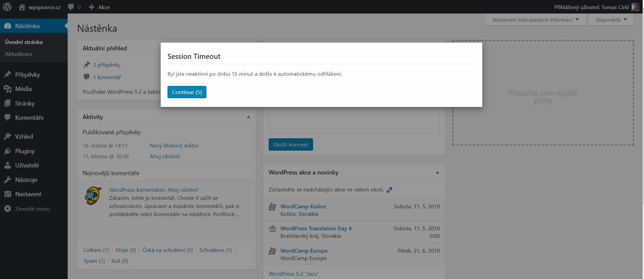Filter comments by Spam (3)
Viewport: 644px width, 279px height.
pos(94,261)
